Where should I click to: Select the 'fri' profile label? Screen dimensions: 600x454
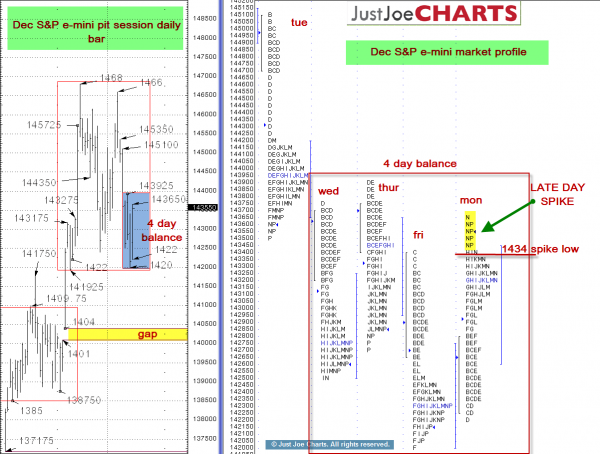pos(420,234)
